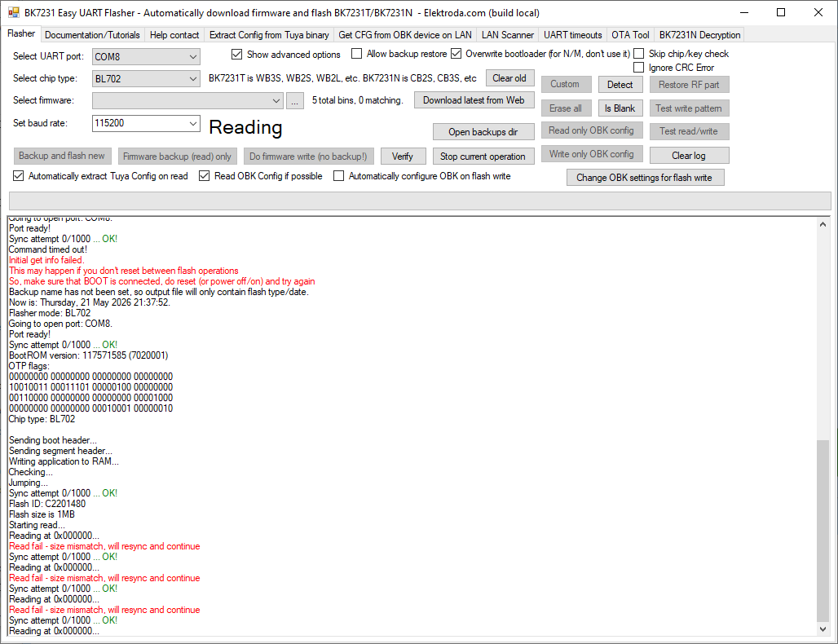Click Firmware backup (read) only button

click(x=177, y=157)
